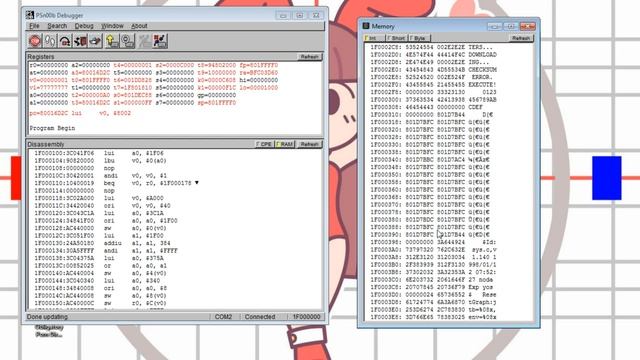
Task: Select disassembly line 1F00013C or a0
Action: click(x=100, y=266)
